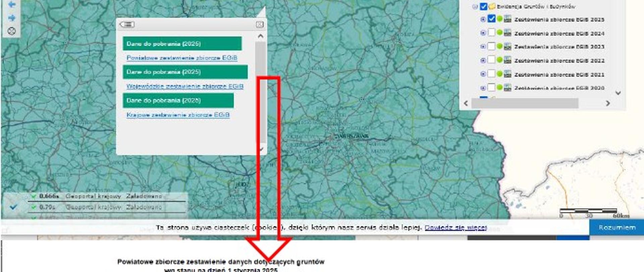Click the next map view right arrow
The height and width of the screenshot is (272, 644).
(x=12, y=18)
